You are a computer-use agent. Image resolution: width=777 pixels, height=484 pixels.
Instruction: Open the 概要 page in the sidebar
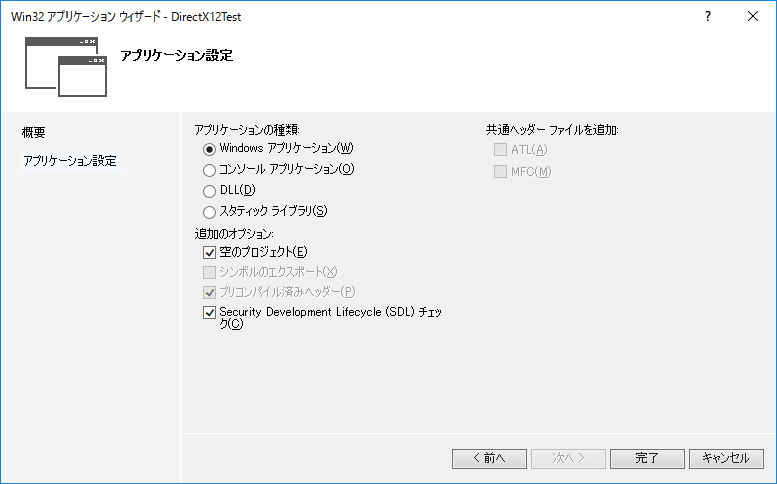coord(34,132)
